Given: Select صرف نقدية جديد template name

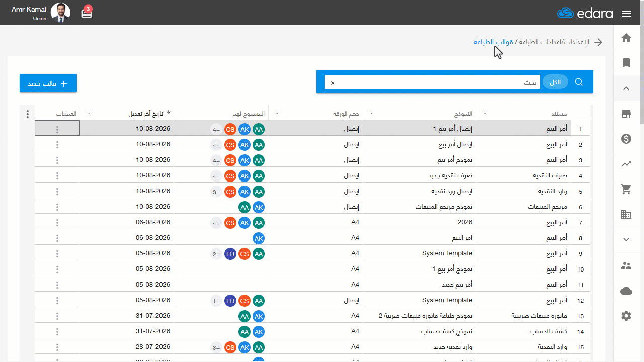Looking at the screenshot, I should [450, 175].
